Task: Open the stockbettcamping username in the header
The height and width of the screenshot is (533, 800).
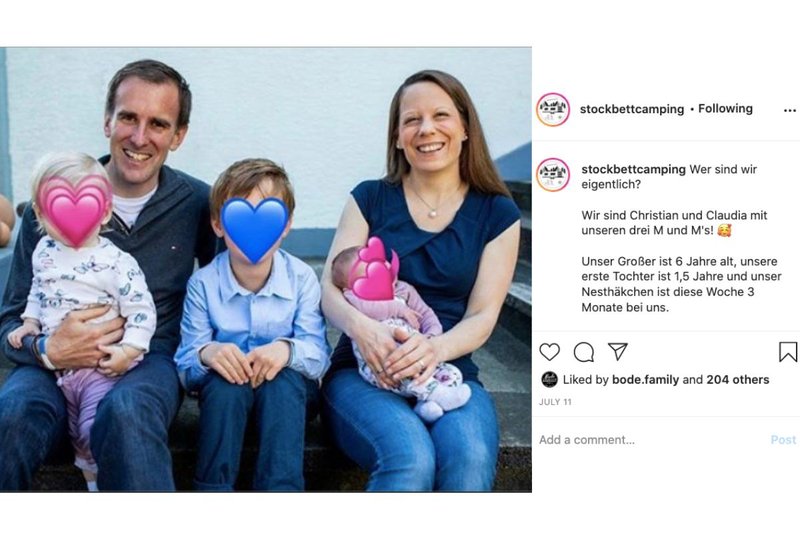Action: tap(632, 109)
